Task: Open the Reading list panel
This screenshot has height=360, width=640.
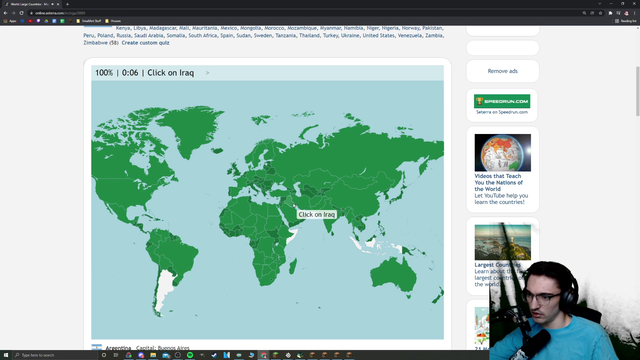Action: tap(626, 21)
